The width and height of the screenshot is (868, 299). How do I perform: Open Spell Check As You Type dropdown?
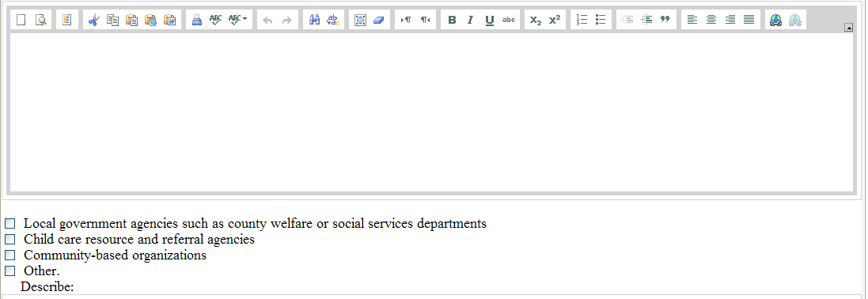tap(238, 20)
